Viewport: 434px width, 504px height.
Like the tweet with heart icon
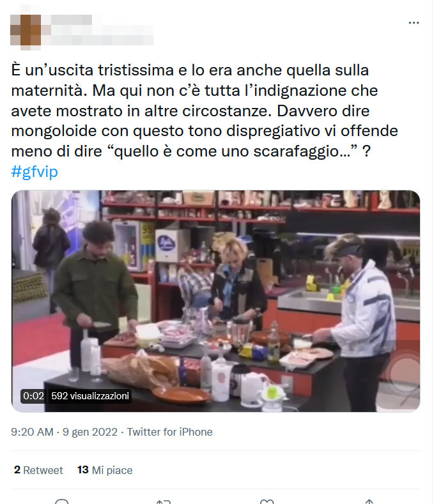pyautogui.click(x=267, y=501)
